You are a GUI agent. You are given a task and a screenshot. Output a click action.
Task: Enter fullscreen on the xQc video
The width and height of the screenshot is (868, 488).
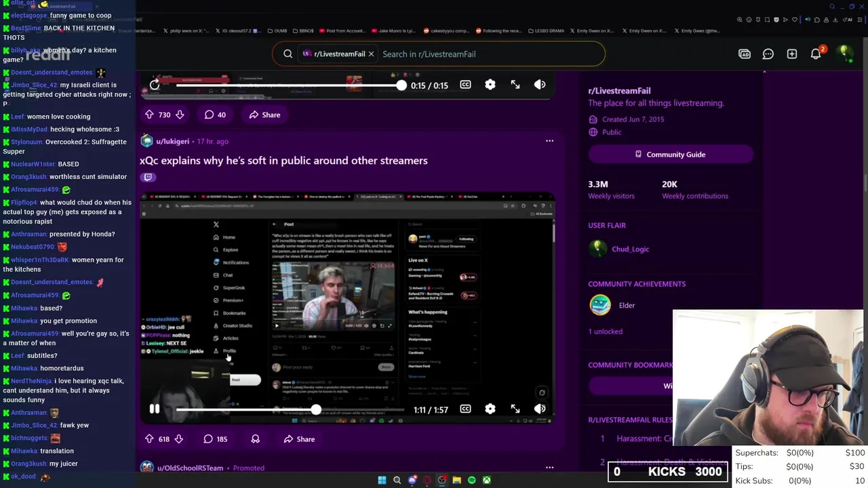click(515, 409)
